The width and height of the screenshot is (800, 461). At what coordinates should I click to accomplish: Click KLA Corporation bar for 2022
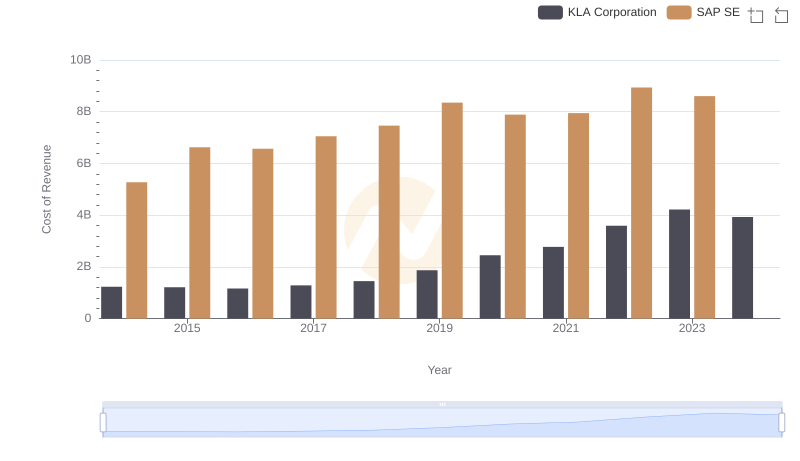click(616, 272)
